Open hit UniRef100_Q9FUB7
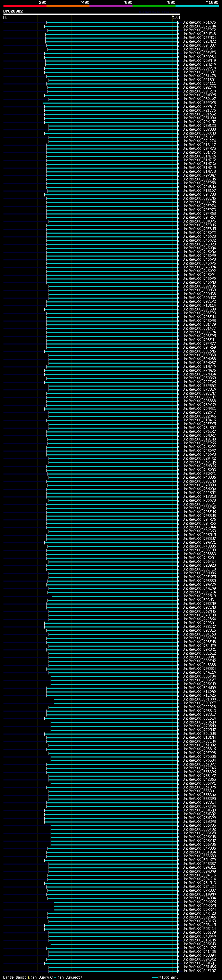The image size is (222, 980). 199,45
